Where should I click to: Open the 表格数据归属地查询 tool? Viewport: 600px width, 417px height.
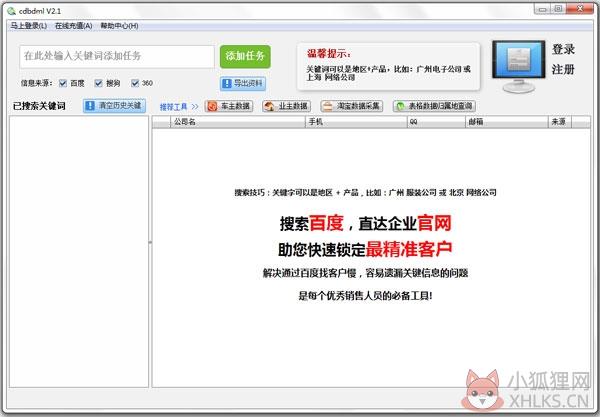(434, 106)
